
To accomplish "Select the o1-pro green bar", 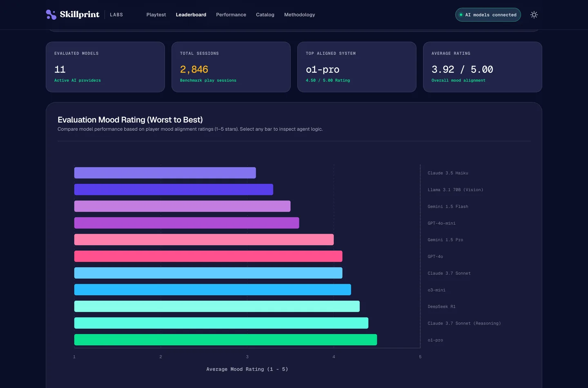I will click(x=225, y=340).
